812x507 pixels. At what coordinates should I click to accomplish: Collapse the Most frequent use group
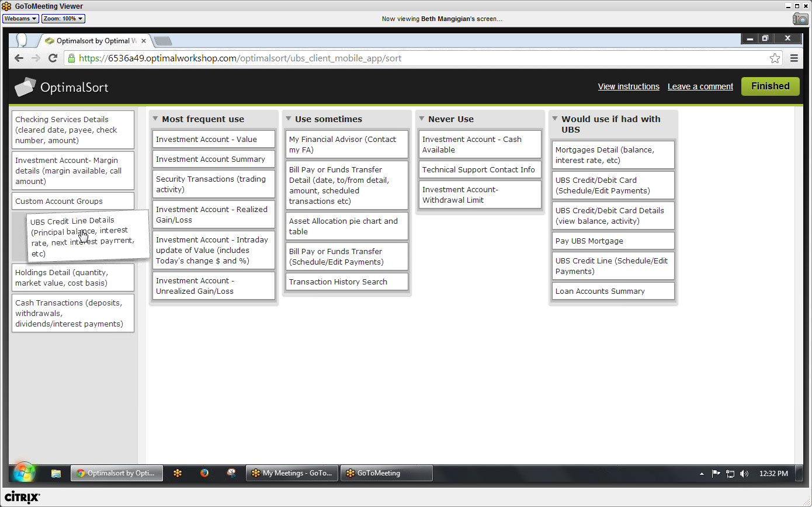[155, 119]
